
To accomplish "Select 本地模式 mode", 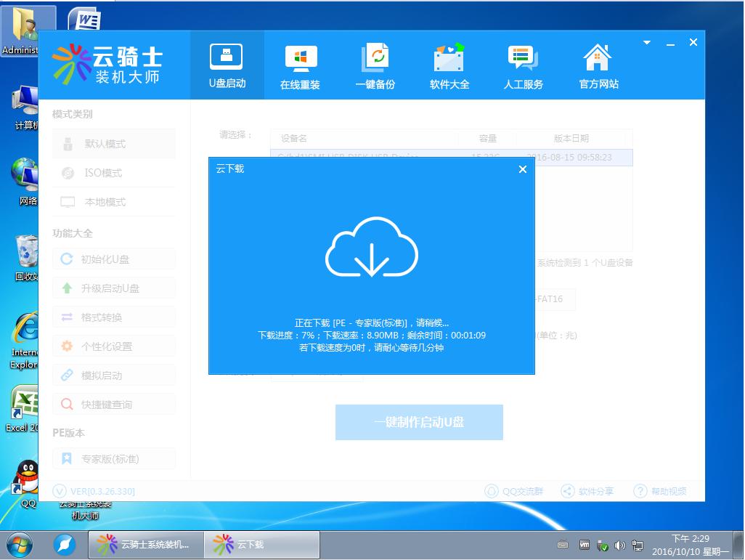I will click(x=113, y=202).
